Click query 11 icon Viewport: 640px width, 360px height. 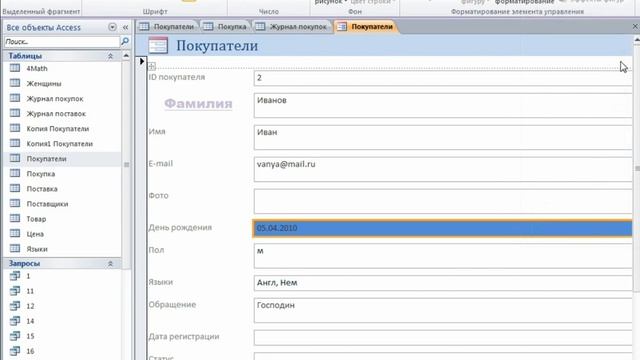click(x=15, y=291)
